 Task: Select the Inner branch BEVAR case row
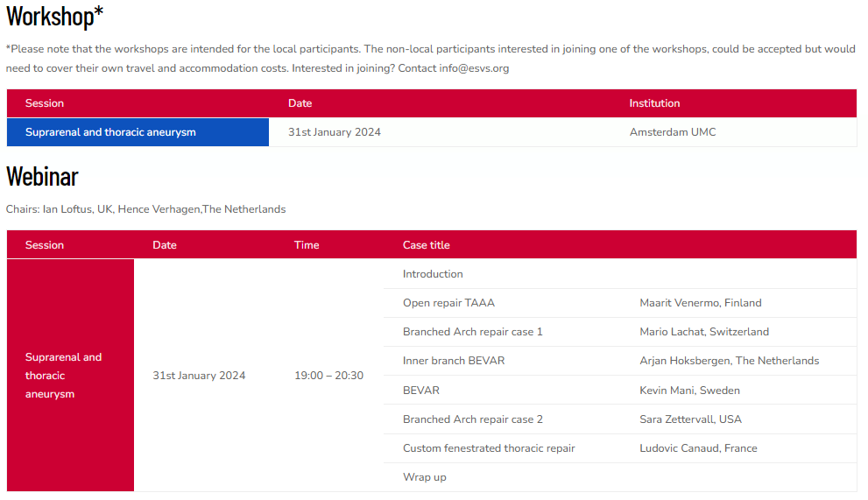pos(454,361)
